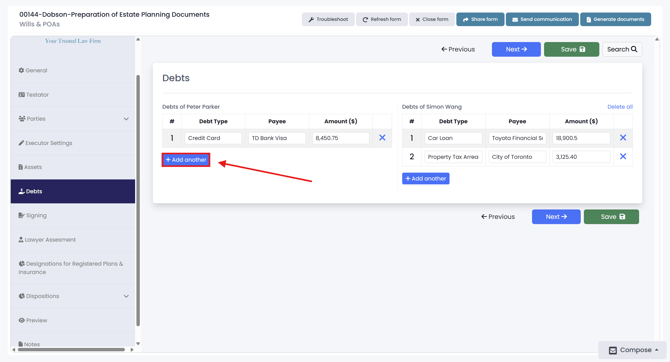Select the Debts sidebar item
The image size is (670, 362).
click(73, 191)
